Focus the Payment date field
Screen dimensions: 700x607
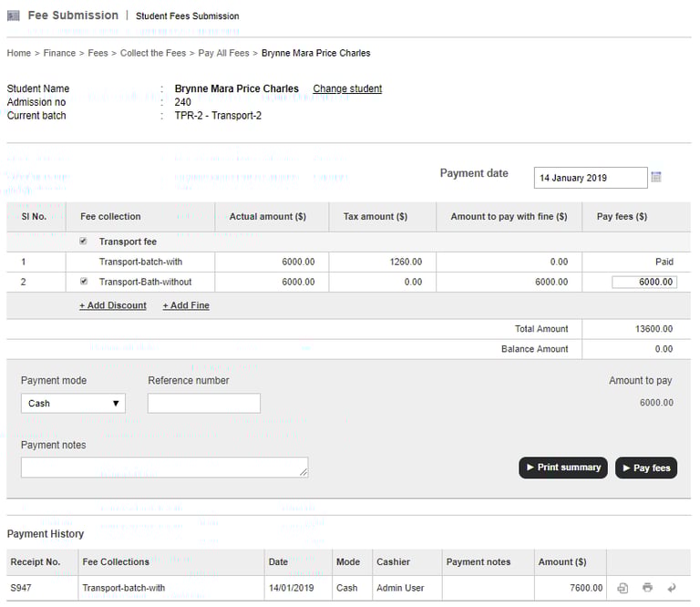(591, 178)
